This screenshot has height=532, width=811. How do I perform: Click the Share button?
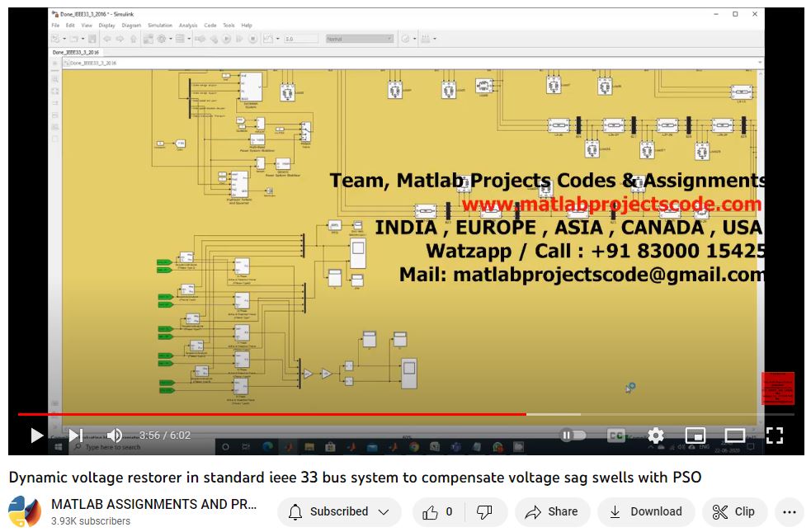(x=552, y=511)
